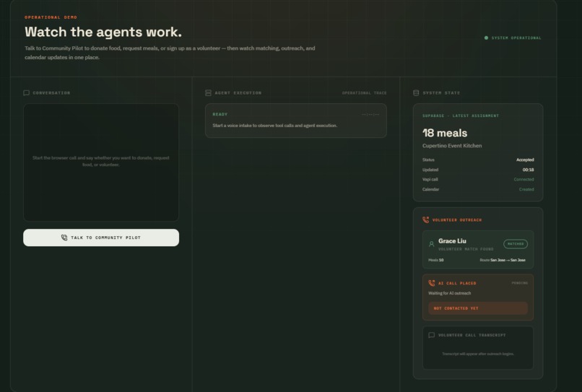The width and height of the screenshot is (582, 392).
Task: Click the Supabase Latest Assignment label
Action: coord(461,116)
